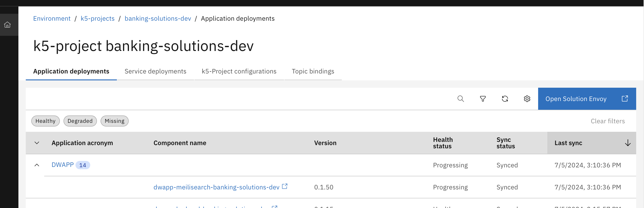Viewport: 644px width, 208px height.
Task: Go to Environment breadcrumb link
Action: pos(52,18)
